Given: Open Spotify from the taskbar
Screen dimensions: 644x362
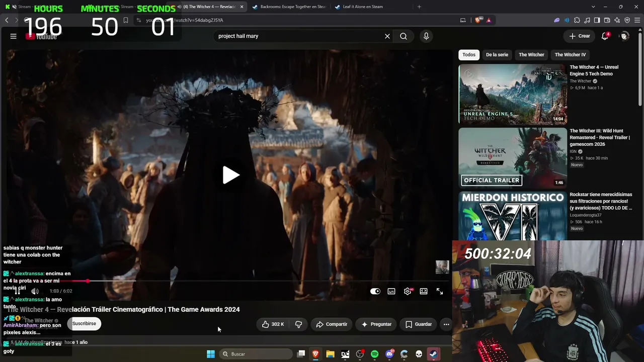Looking at the screenshot, I should (x=374, y=354).
